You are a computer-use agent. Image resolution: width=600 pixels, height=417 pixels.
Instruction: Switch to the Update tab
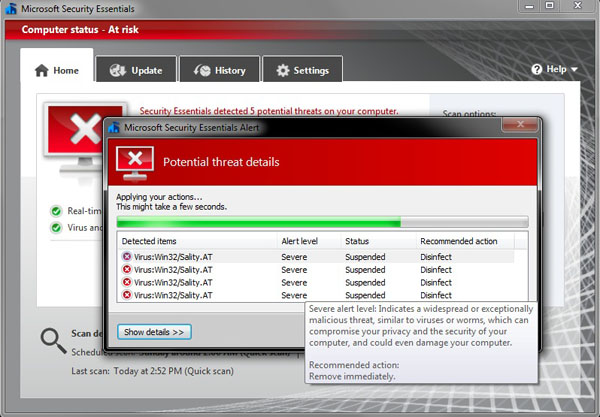pos(136,69)
